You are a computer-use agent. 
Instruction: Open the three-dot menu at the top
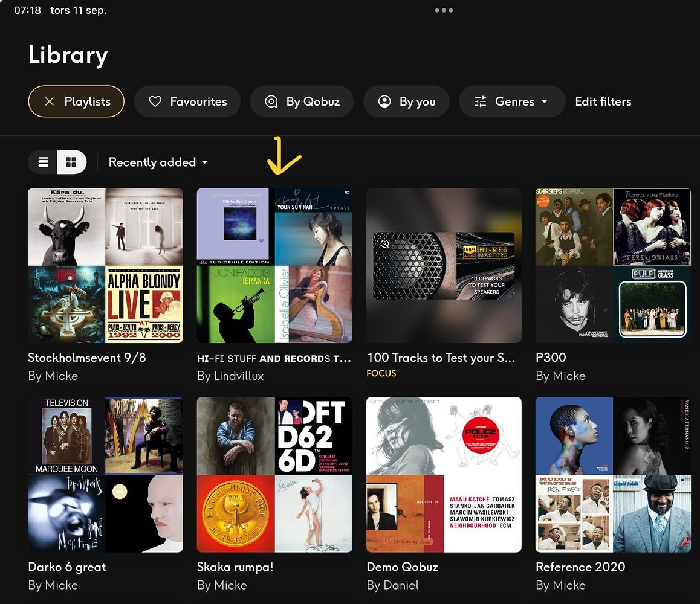[x=444, y=10]
